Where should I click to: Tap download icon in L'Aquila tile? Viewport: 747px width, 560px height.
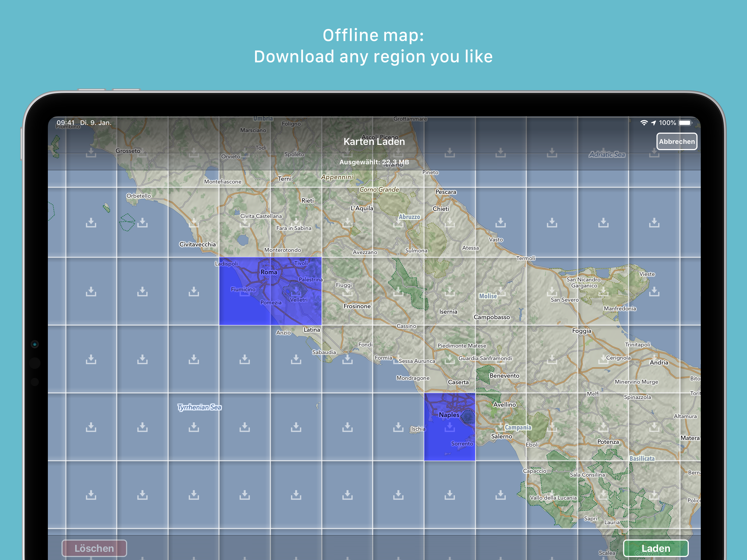[347, 222]
